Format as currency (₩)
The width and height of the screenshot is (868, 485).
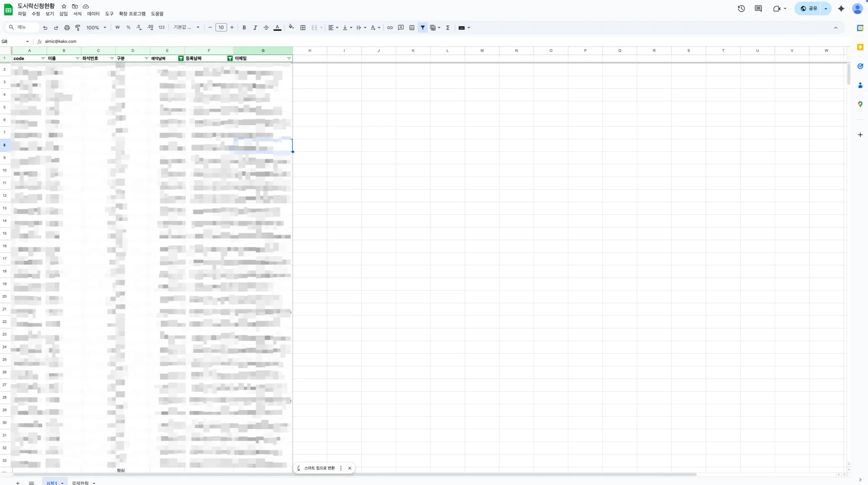[118, 28]
